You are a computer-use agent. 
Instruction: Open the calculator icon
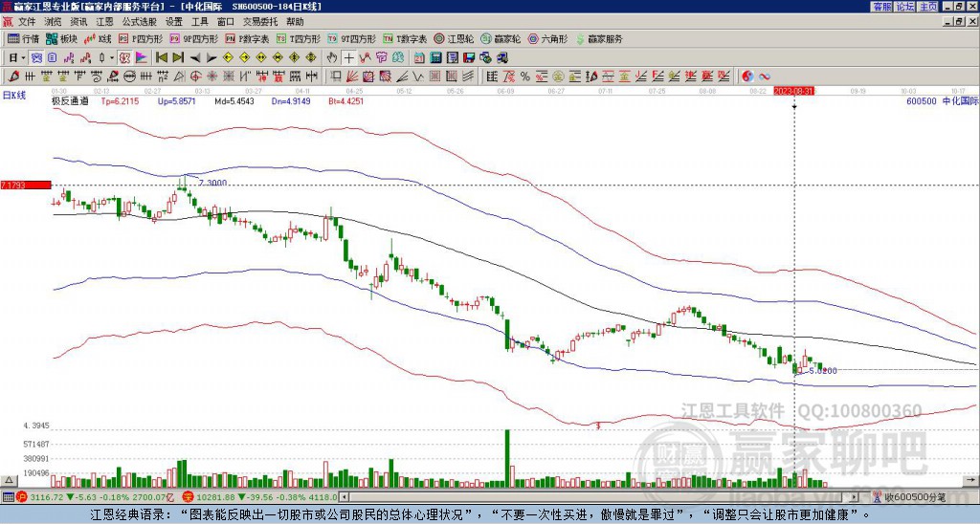[435, 58]
